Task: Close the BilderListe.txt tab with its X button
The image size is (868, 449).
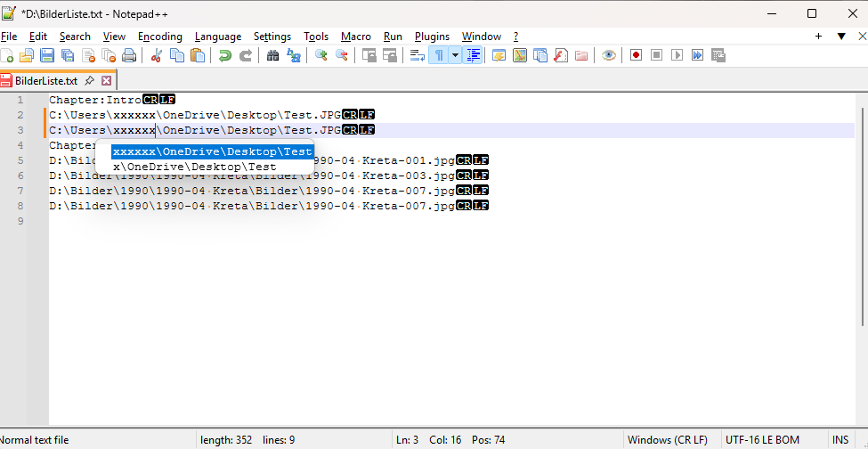Action: (107, 81)
